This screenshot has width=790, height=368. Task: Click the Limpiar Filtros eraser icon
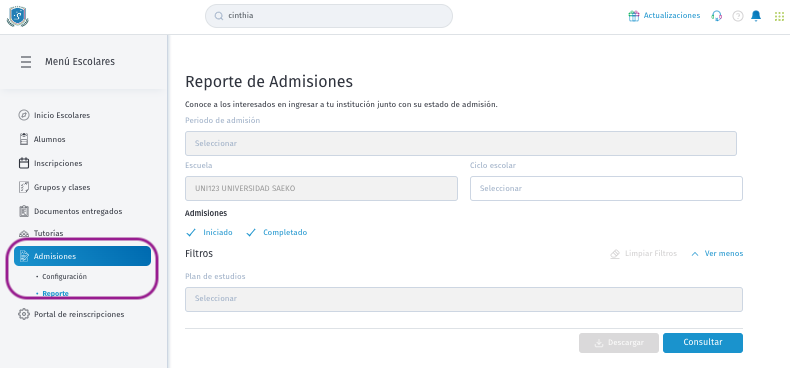coord(615,254)
